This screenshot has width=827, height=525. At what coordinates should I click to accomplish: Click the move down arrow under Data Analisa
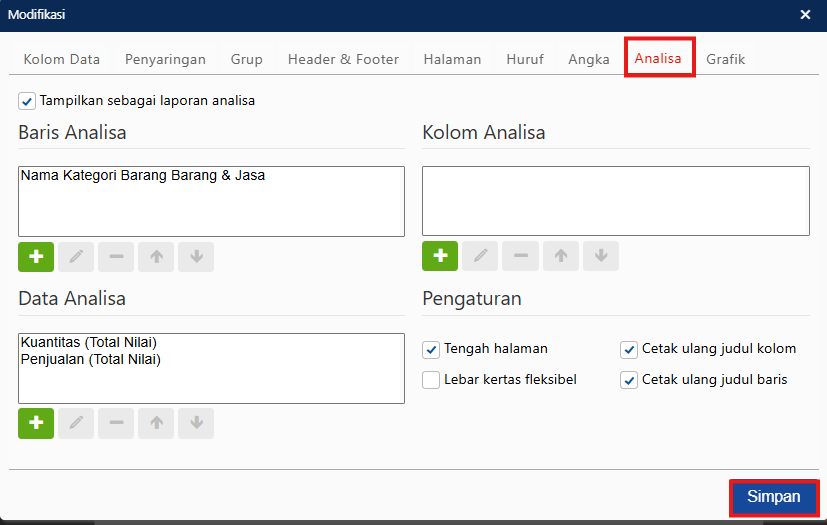196,424
